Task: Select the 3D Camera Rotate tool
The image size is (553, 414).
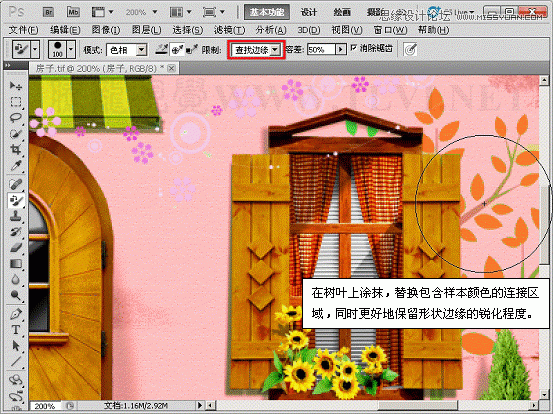Action: click(16, 396)
